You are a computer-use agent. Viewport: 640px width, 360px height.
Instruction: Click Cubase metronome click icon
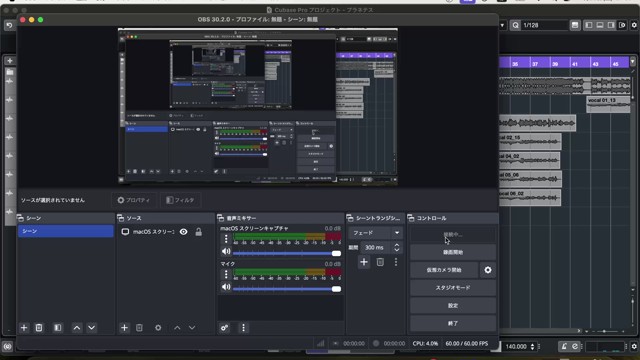564,346
